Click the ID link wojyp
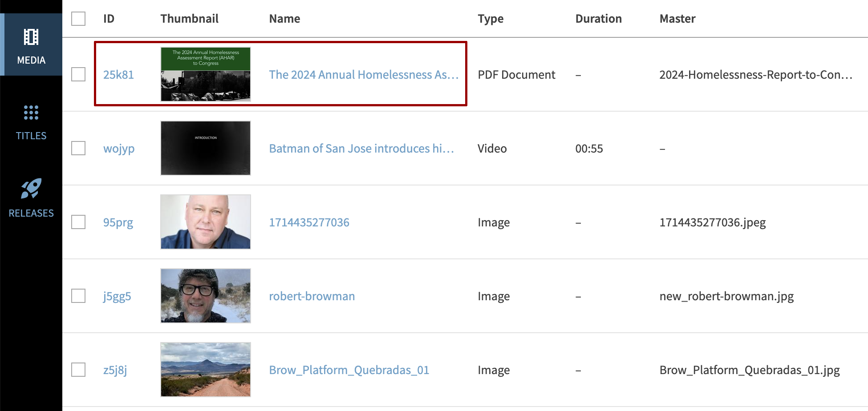This screenshot has width=868, height=411. coord(119,149)
